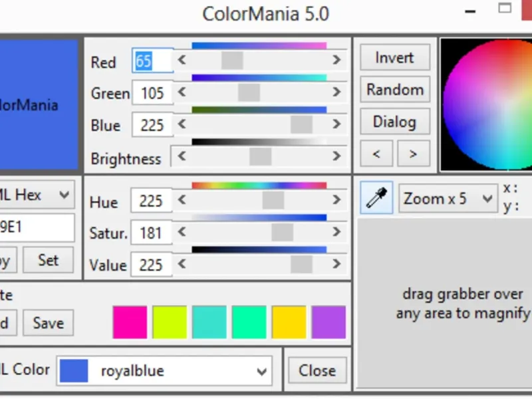
Task: Increase Brightness with its right arrow
Action: point(336,156)
